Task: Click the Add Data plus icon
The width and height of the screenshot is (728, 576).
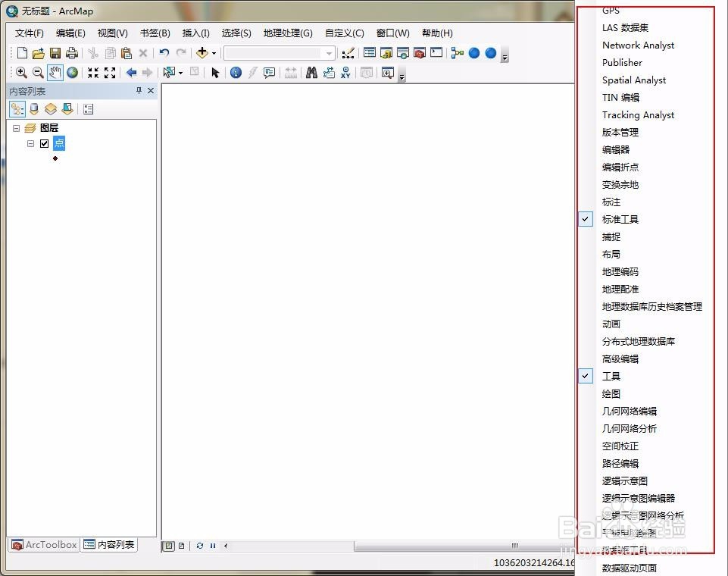Action: (x=202, y=53)
